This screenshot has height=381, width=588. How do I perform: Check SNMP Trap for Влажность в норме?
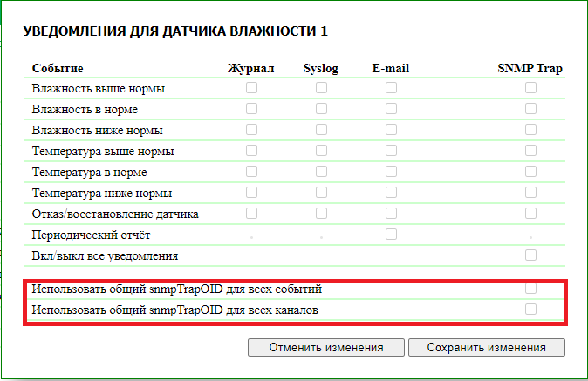(530, 109)
